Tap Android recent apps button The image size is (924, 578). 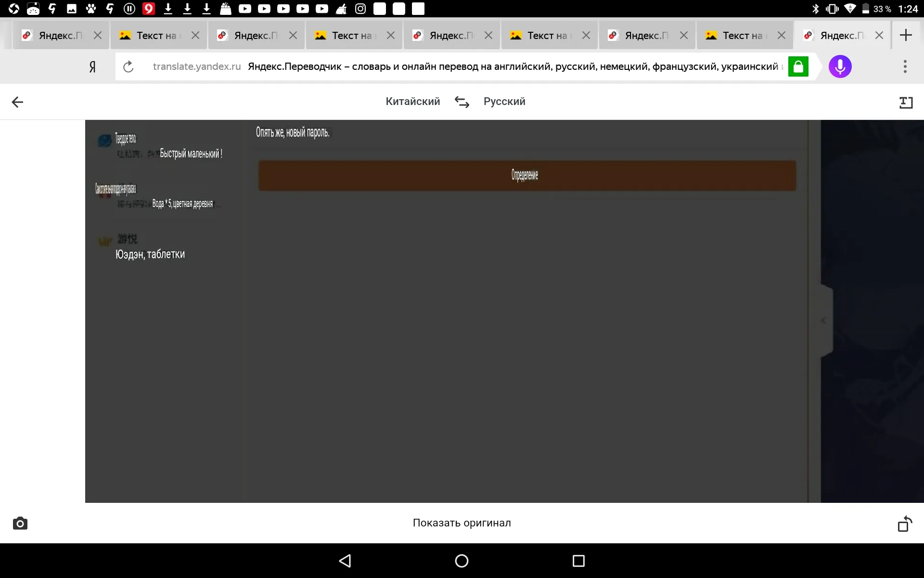click(578, 561)
